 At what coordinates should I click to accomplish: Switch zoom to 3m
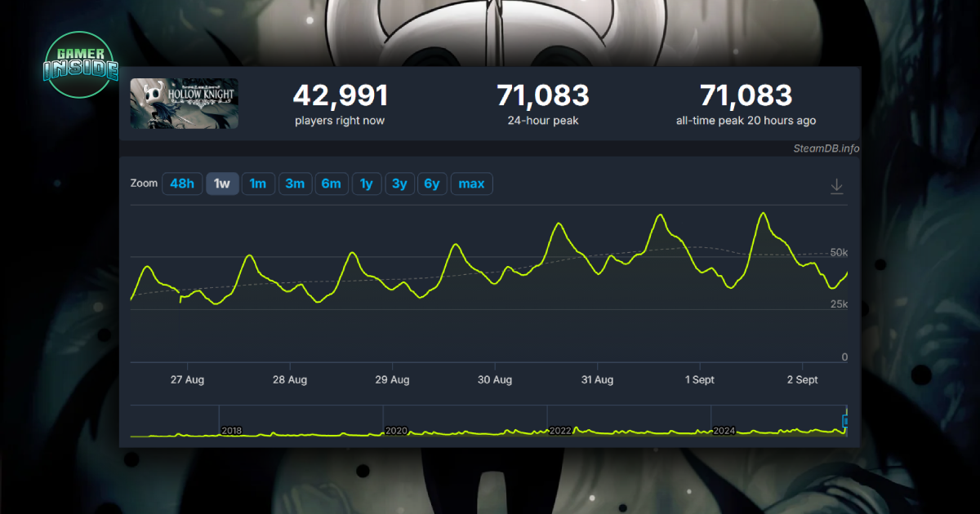point(295,184)
